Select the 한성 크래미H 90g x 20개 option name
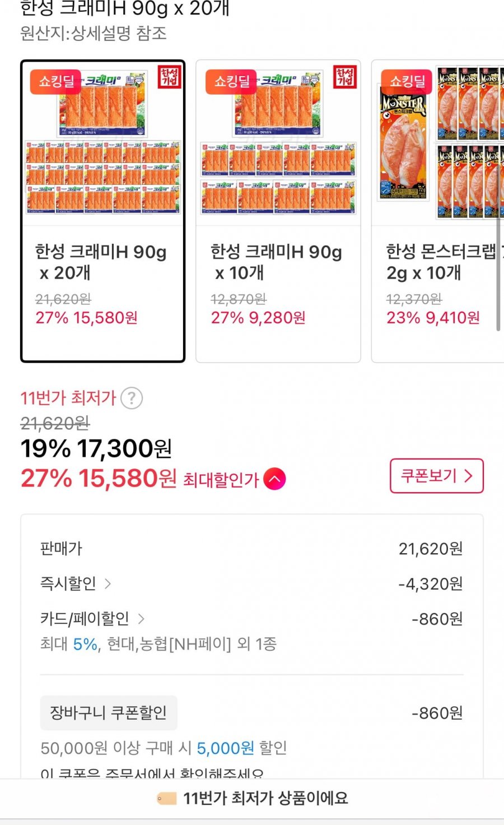This screenshot has width=504, height=825. coord(101,262)
